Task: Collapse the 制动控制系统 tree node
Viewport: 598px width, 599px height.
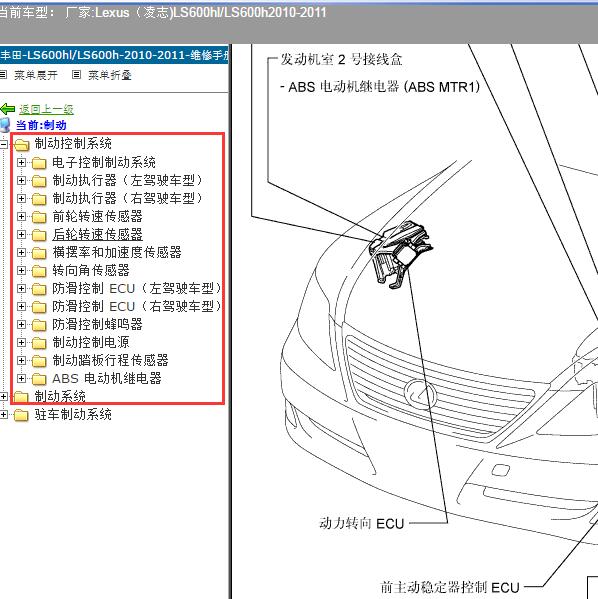Action: coord(3,144)
